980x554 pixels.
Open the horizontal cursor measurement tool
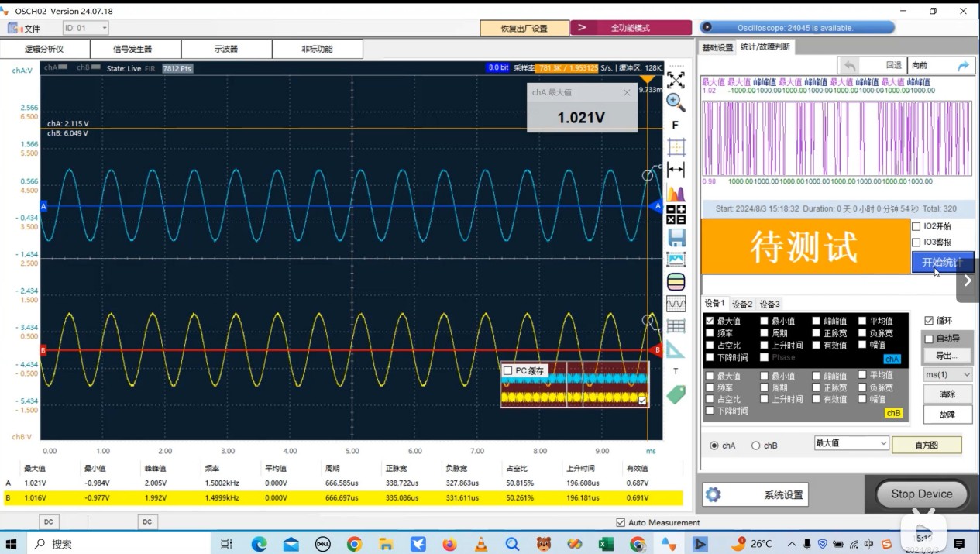[676, 170]
